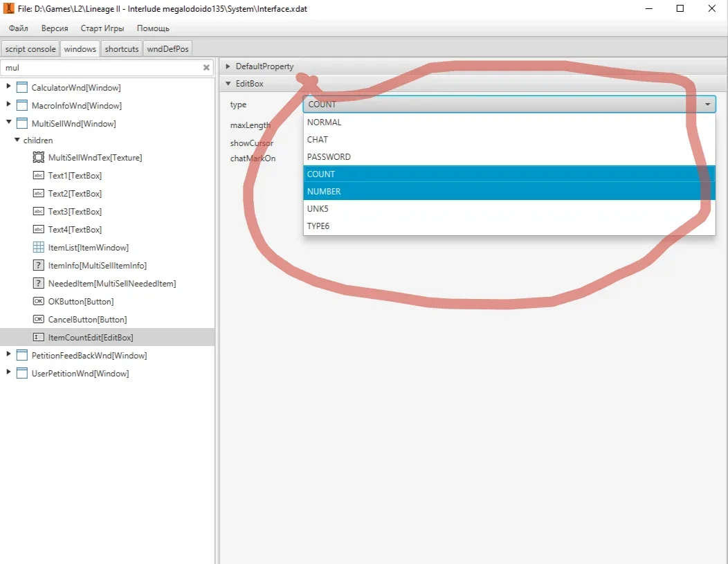Click the NeededItem question-mark icon

pos(39,283)
